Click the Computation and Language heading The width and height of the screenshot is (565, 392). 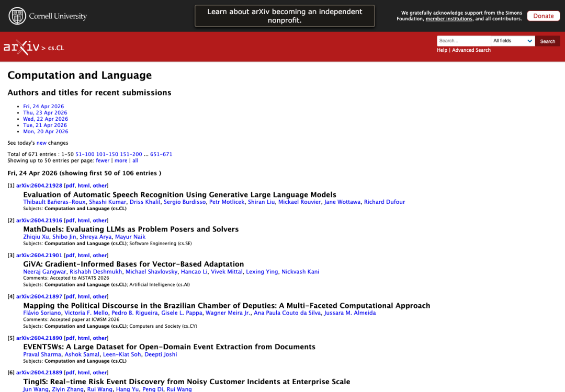click(80, 75)
